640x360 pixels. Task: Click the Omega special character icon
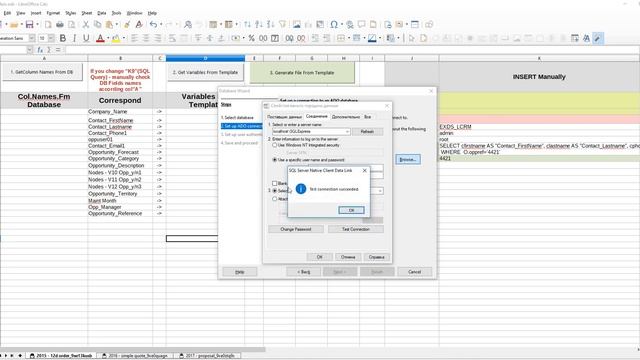coord(334,25)
